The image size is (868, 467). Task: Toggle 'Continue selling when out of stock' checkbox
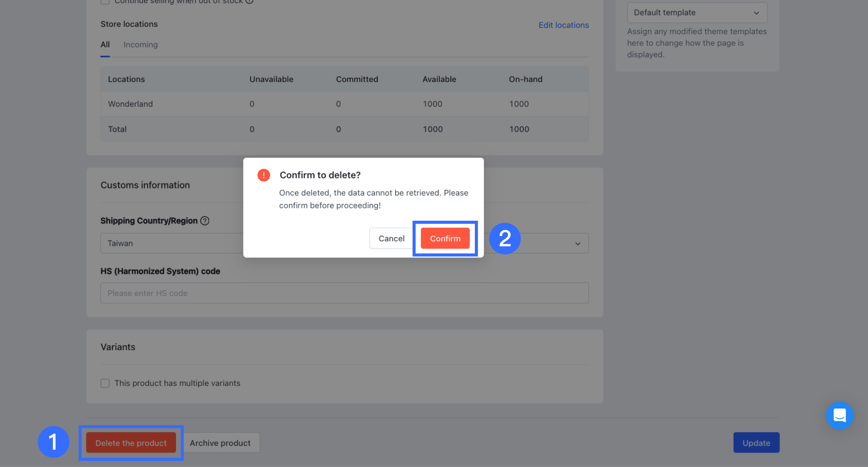point(105,2)
